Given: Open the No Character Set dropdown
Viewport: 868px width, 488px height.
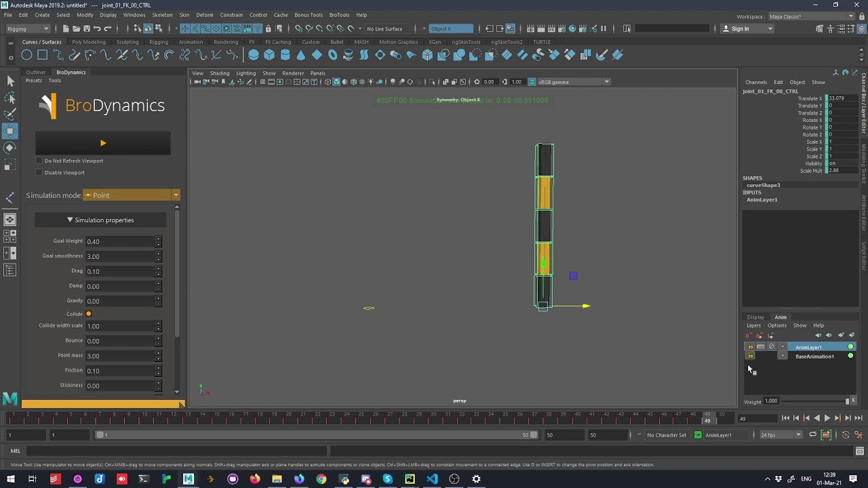Looking at the screenshot, I should coord(667,435).
